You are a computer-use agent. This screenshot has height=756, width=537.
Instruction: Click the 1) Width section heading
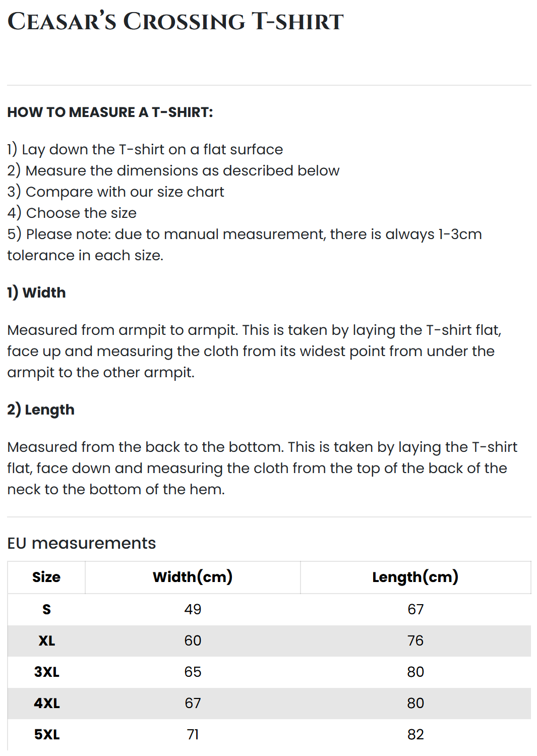tap(36, 293)
